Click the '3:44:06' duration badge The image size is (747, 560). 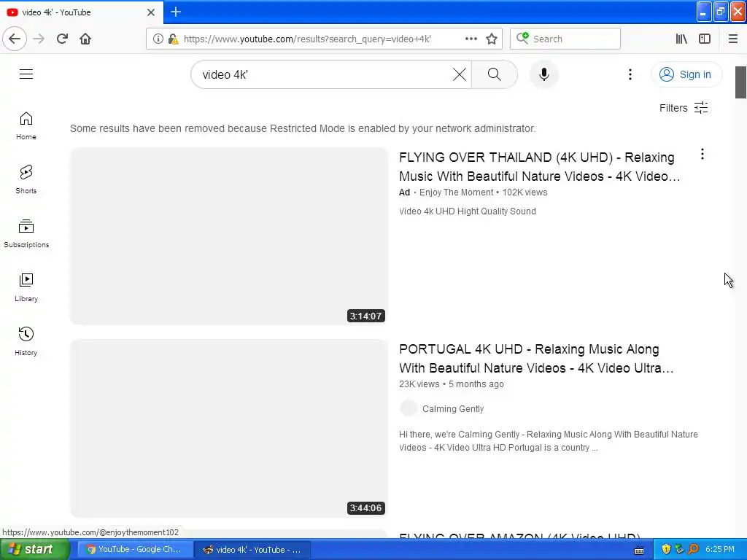365,508
